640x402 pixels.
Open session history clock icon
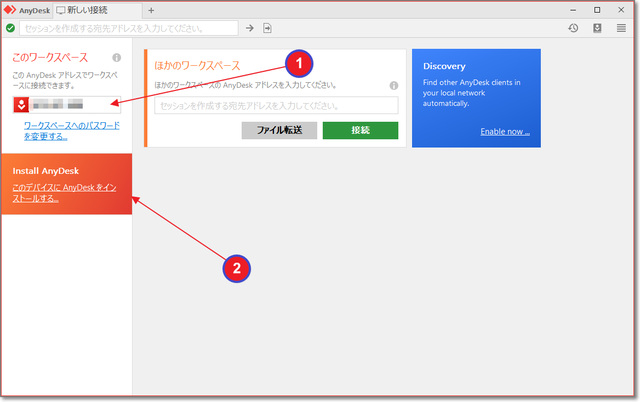click(574, 28)
